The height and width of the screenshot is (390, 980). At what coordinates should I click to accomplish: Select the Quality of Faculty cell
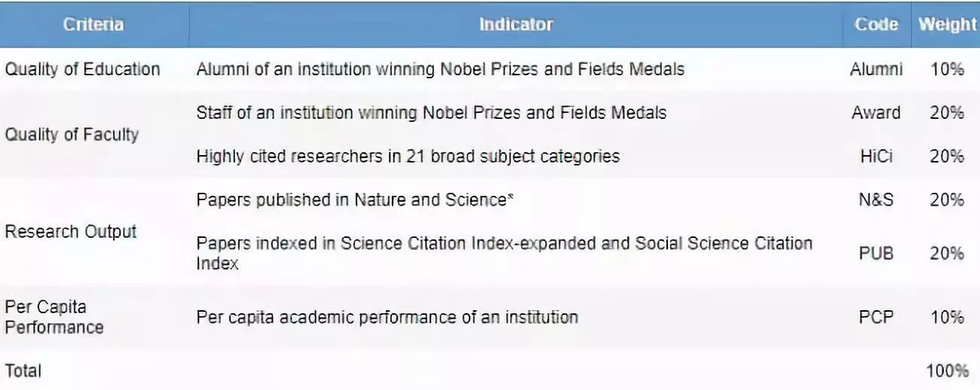[72, 135]
